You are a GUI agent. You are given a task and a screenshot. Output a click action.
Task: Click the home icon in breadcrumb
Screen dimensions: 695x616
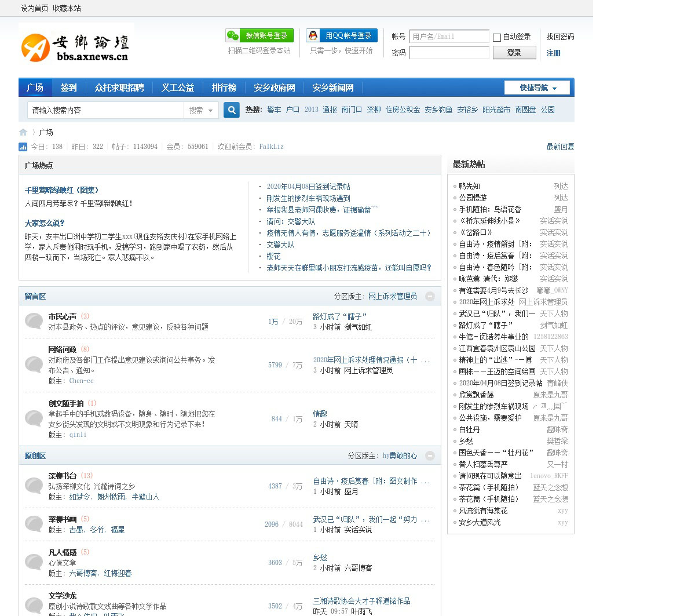23,132
